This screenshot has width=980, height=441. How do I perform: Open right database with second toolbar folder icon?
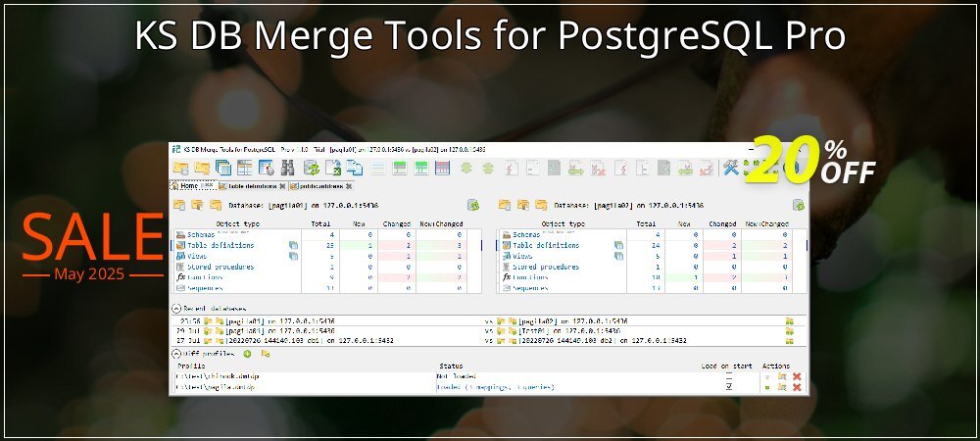click(202, 168)
